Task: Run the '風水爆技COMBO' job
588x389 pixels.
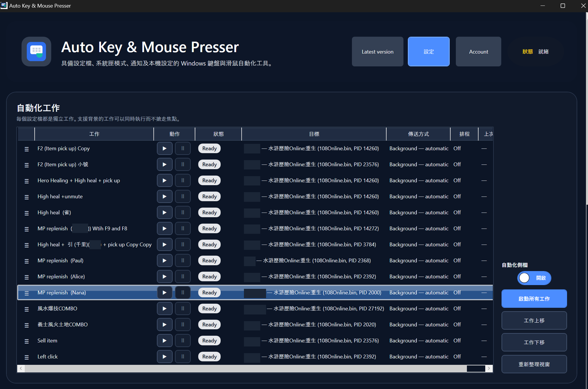Action: click(164, 309)
